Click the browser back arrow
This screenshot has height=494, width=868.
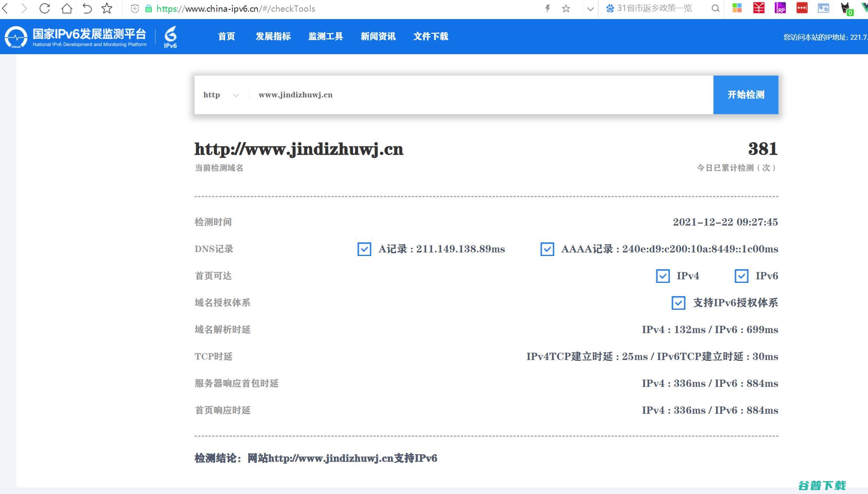pyautogui.click(x=5, y=8)
